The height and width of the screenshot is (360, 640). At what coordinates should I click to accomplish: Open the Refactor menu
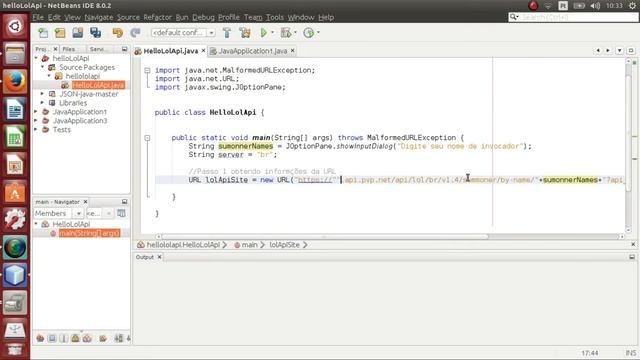[158, 17]
